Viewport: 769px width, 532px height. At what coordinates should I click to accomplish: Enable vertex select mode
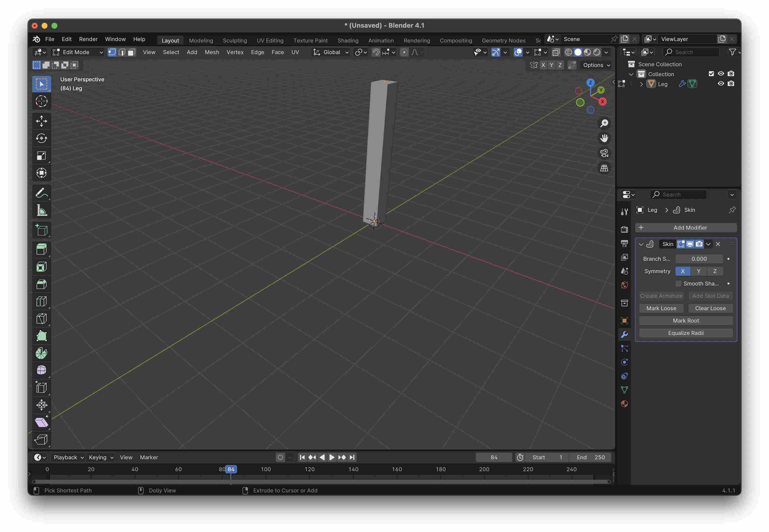click(112, 52)
